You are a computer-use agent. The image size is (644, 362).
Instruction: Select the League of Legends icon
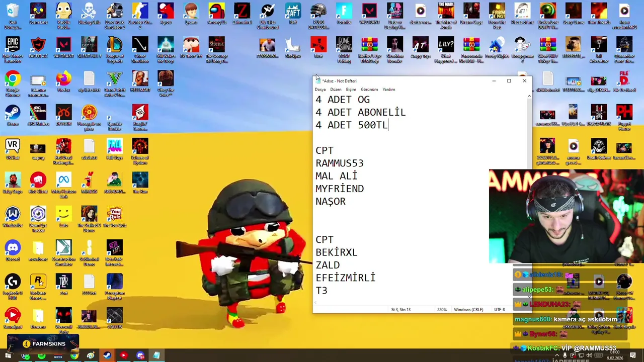(115, 50)
